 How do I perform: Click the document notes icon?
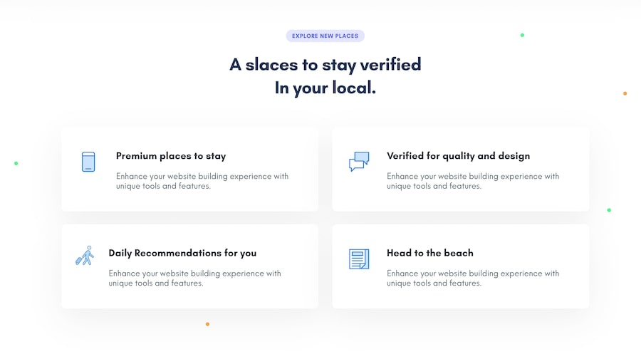click(x=359, y=259)
